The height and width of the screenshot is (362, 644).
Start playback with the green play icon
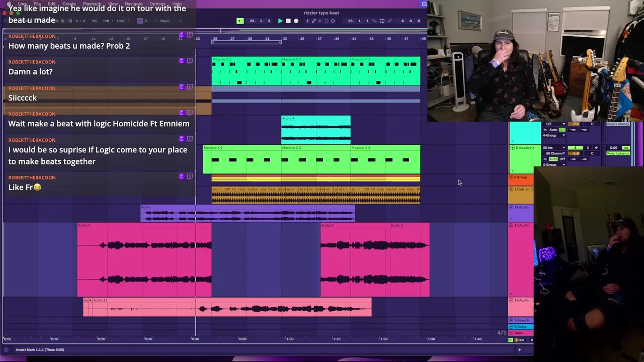tap(280, 21)
